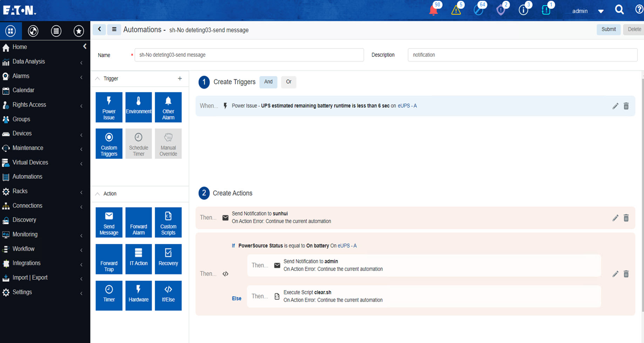Open the red bell alarm notifications
This screenshot has width=644, height=343.
tap(433, 11)
